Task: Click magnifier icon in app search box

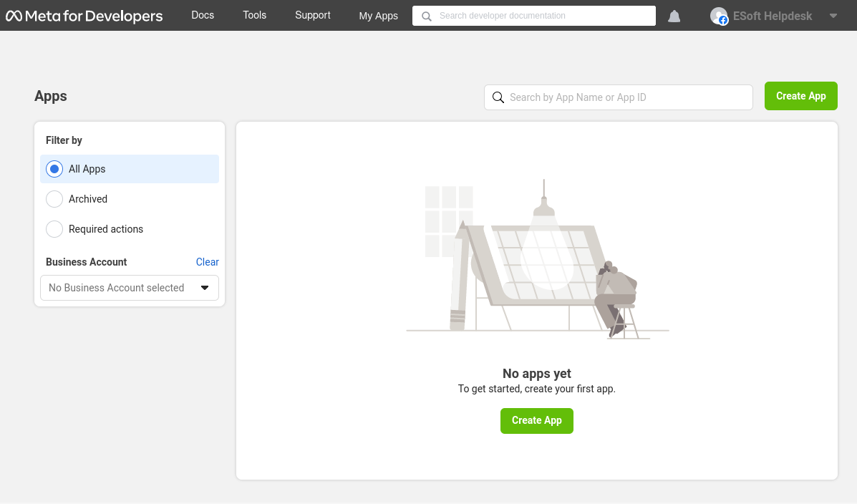Action: [x=498, y=97]
